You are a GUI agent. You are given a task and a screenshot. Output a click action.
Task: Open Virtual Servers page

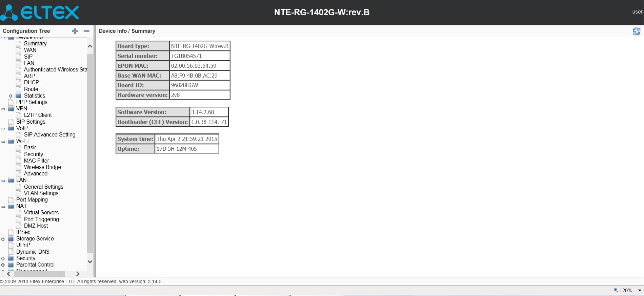pyautogui.click(x=41, y=212)
